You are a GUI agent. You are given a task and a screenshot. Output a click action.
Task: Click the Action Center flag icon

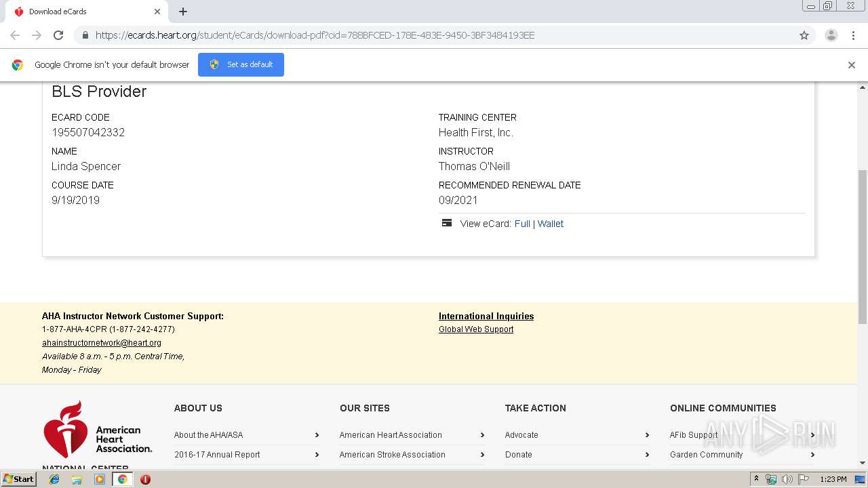coord(804,479)
